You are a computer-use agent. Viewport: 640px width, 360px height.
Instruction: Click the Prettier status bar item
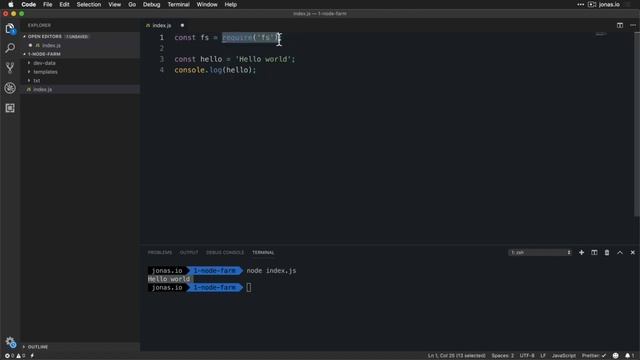594,356
